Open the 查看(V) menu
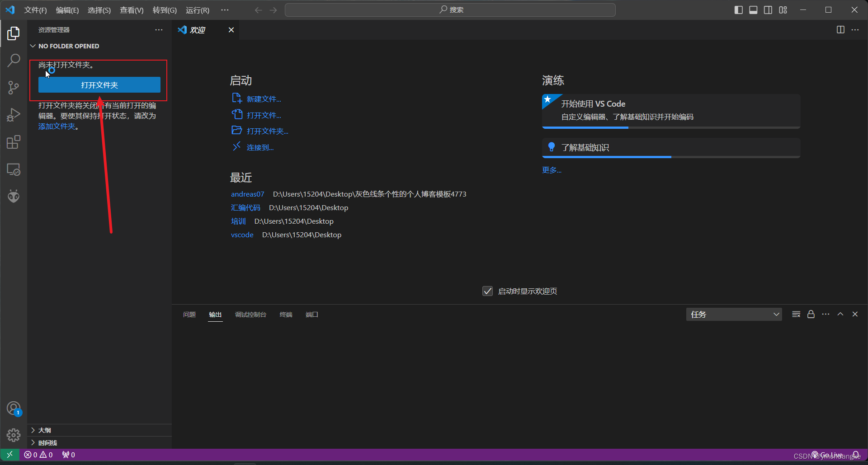This screenshot has width=868, height=465. pos(132,10)
